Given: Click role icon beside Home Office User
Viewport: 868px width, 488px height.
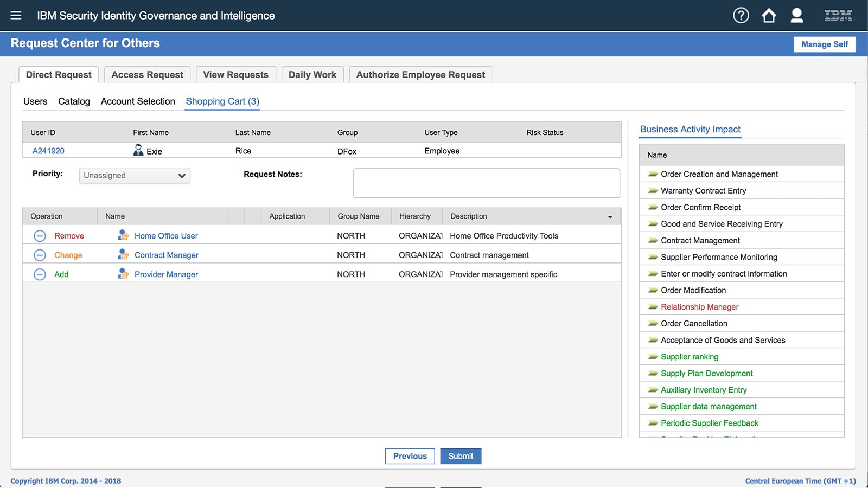Looking at the screenshot, I should pyautogui.click(x=123, y=235).
